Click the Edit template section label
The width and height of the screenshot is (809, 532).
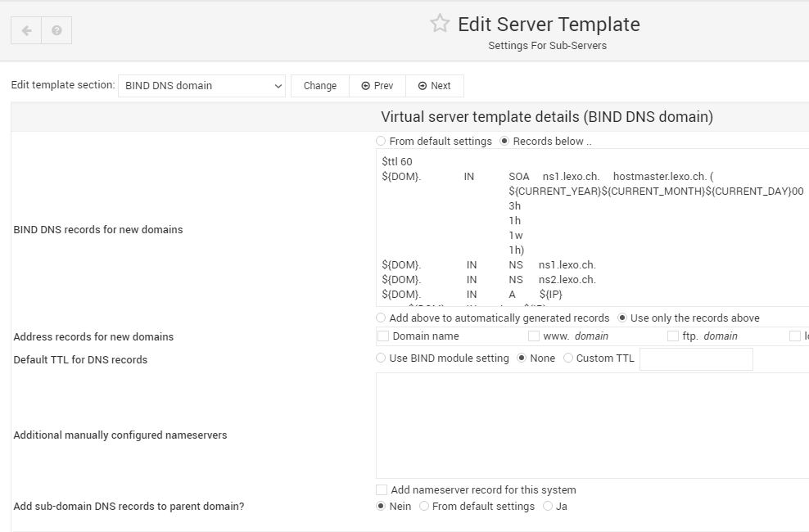tap(63, 85)
